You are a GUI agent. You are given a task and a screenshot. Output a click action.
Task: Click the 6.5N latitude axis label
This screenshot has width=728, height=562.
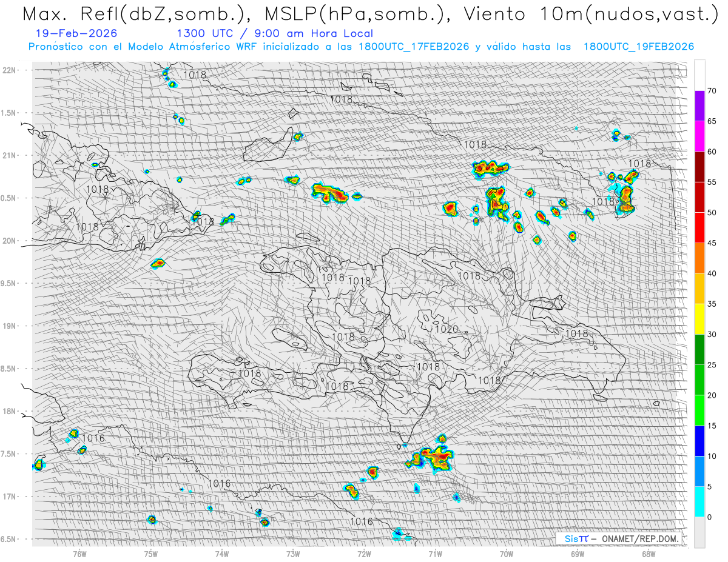click(8, 539)
